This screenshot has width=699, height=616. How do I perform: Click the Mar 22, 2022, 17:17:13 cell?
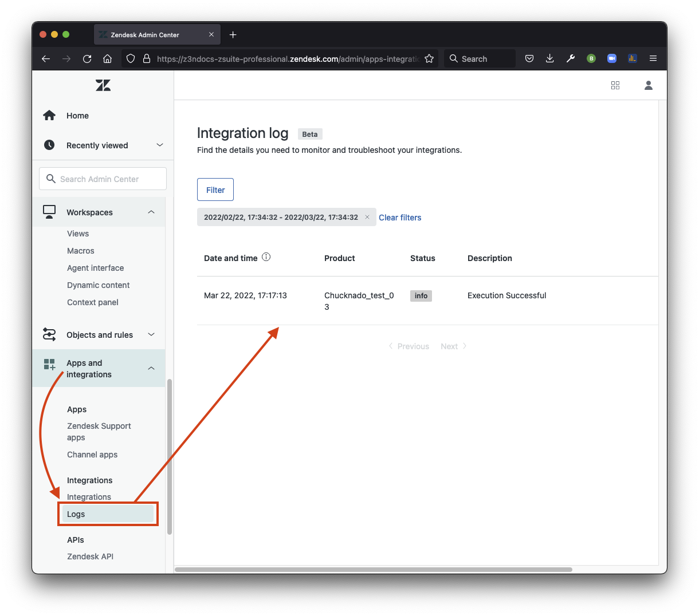pyautogui.click(x=245, y=295)
